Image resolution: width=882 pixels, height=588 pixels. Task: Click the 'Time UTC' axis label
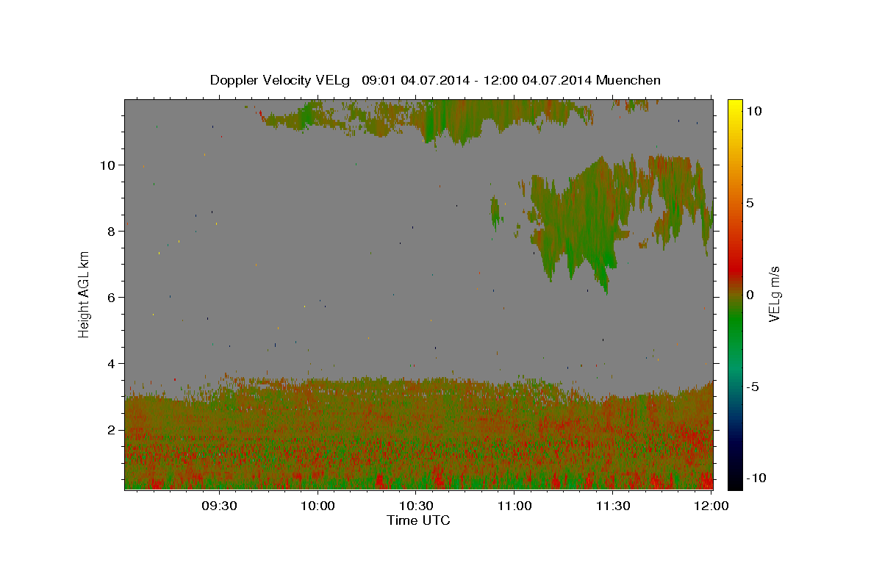coord(418,520)
